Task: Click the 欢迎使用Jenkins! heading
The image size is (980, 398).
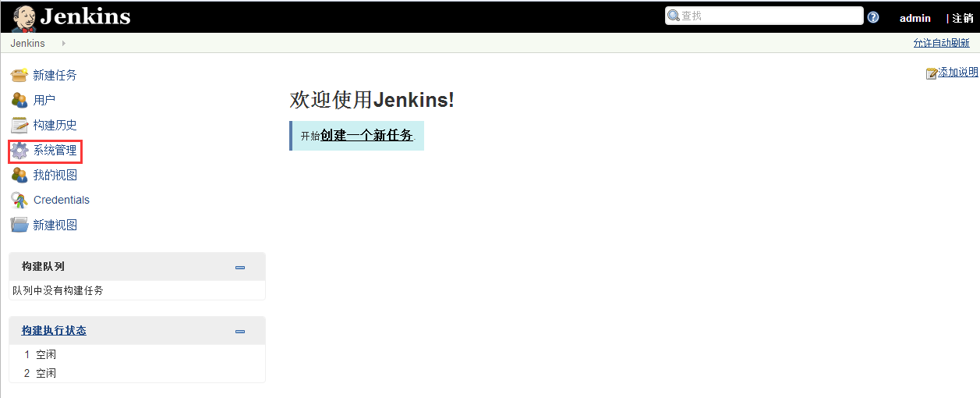Action: click(x=372, y=100)
